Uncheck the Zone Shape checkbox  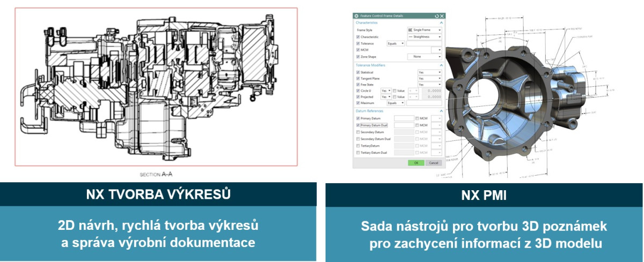coord(358,57)
